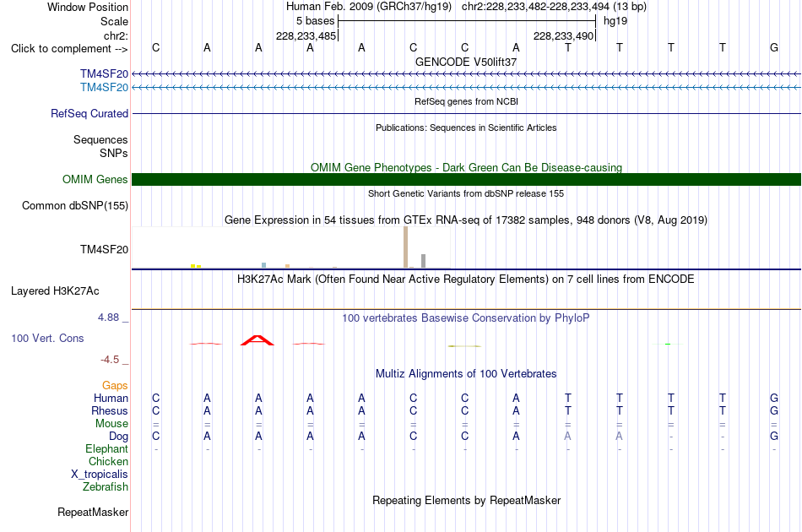Screen dimensions: 802x532
Task: Click the light blue TM4SF20 transcript label
Action: (104, 88)
